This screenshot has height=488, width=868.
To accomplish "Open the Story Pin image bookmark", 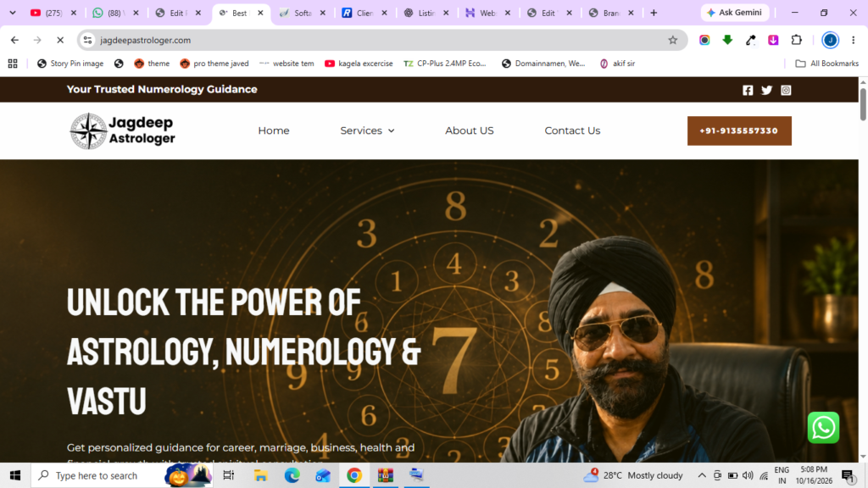I will click(x=70, y=64).
